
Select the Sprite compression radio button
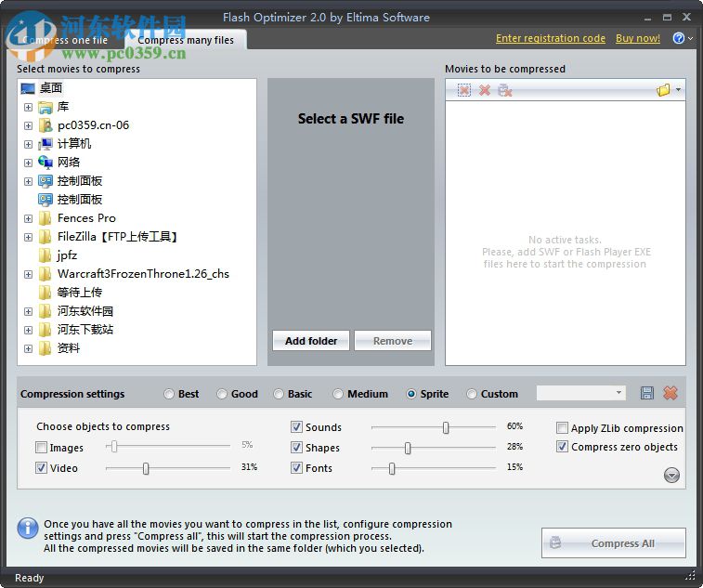coord(410,394)
